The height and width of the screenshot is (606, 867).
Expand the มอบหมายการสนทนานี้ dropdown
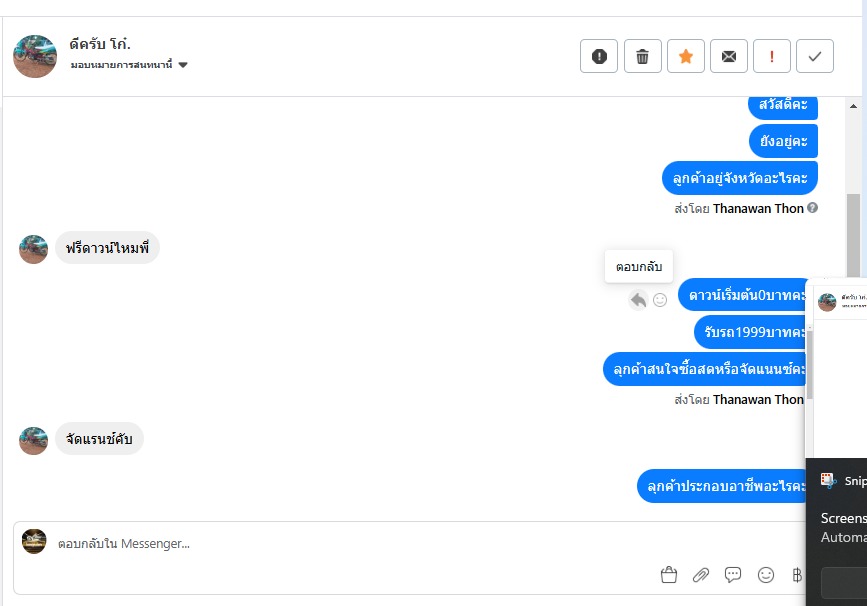point(183,65)
